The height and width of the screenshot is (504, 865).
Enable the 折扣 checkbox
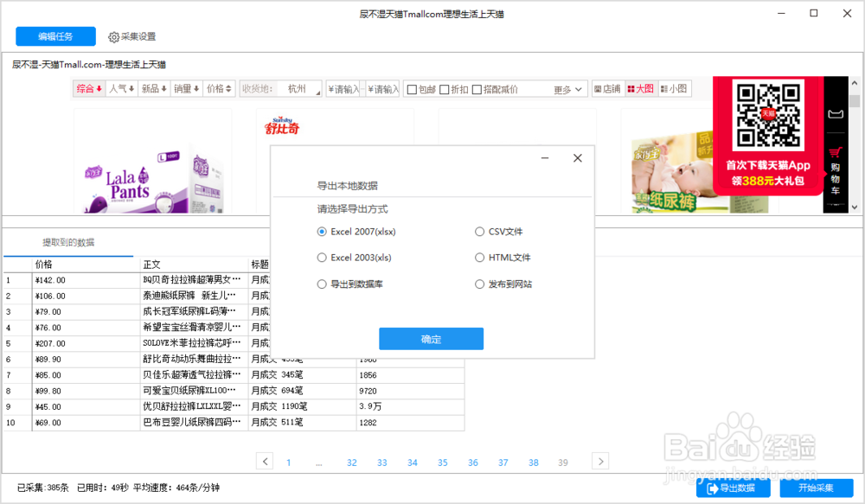(444, 89)
